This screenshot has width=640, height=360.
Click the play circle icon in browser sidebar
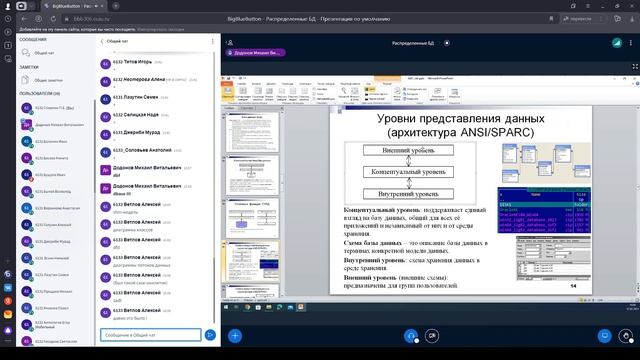click(x=8, y=32)
